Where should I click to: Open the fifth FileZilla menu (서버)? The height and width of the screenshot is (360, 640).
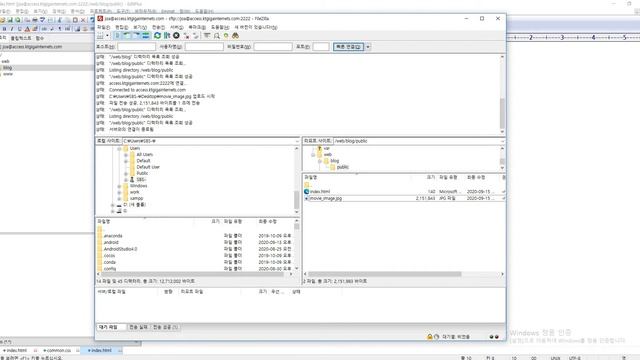(x=177, y=27)
